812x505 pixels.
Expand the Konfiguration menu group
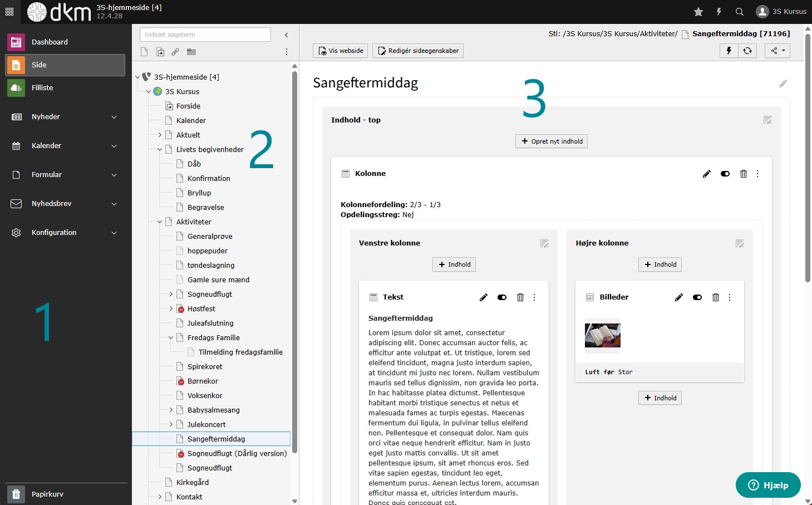click(65, 233)
